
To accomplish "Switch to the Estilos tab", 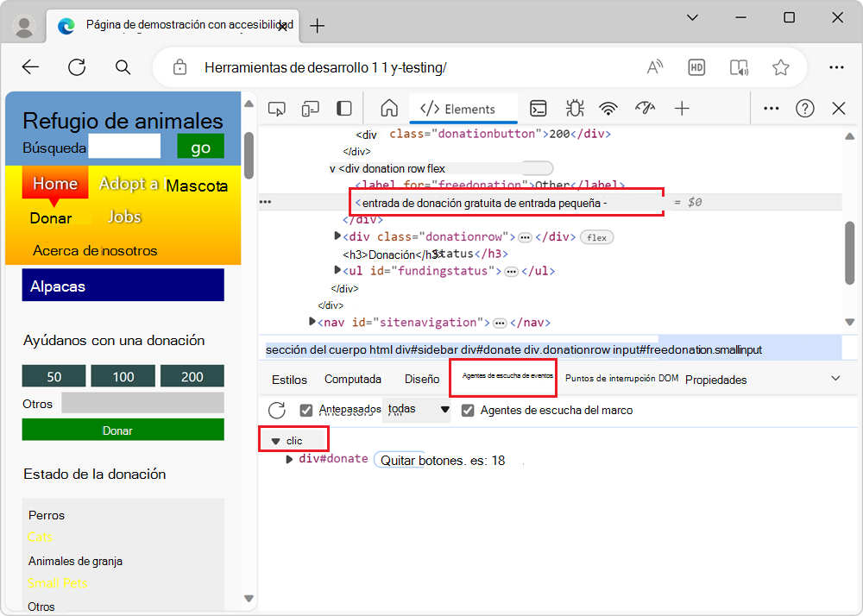I will coord(289,379).
